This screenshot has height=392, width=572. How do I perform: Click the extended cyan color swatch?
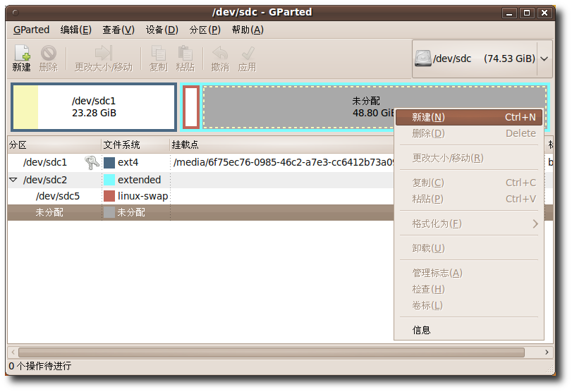tap(109, 180)
